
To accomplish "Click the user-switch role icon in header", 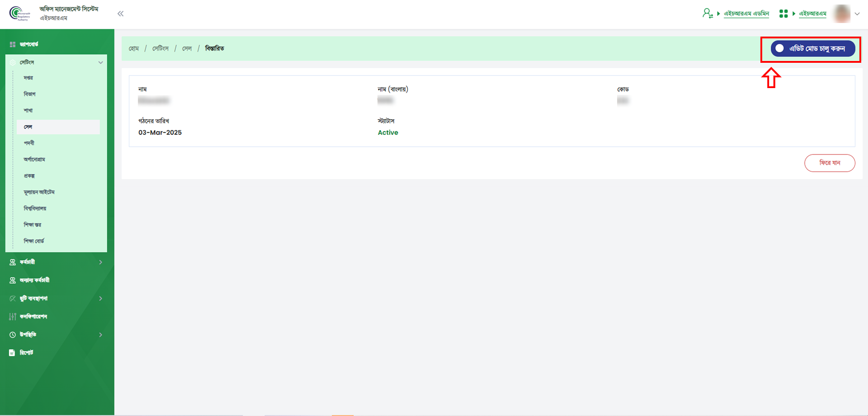I will (x=708, y=13).
